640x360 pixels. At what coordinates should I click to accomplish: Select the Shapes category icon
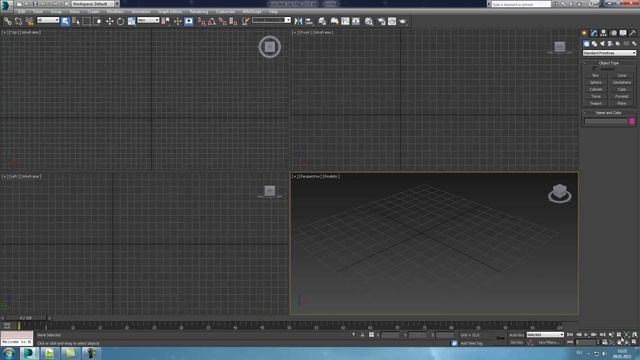pyautogui.click(x=594, y=44)
